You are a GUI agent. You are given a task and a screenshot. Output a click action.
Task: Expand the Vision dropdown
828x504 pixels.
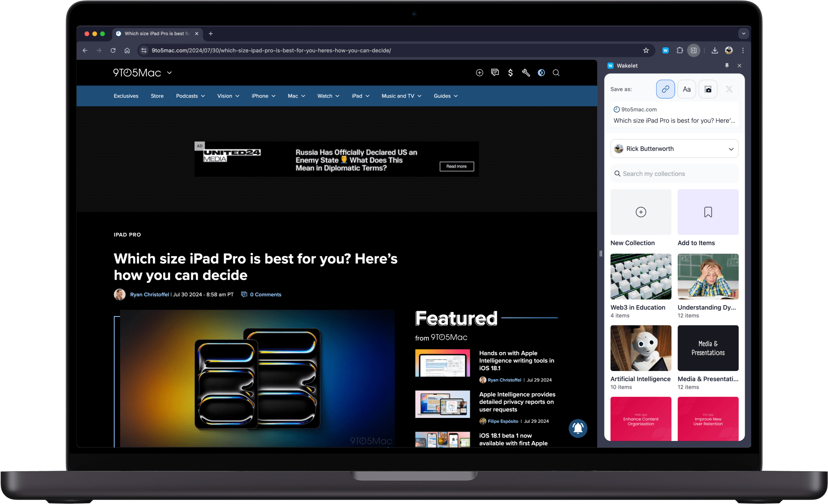click(x=228, y=96)
